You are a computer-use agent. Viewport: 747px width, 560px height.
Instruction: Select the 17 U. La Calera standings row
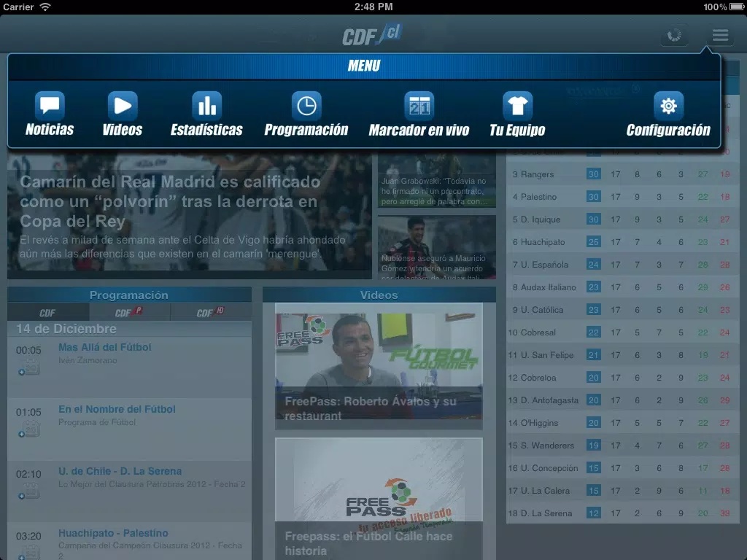623,491
